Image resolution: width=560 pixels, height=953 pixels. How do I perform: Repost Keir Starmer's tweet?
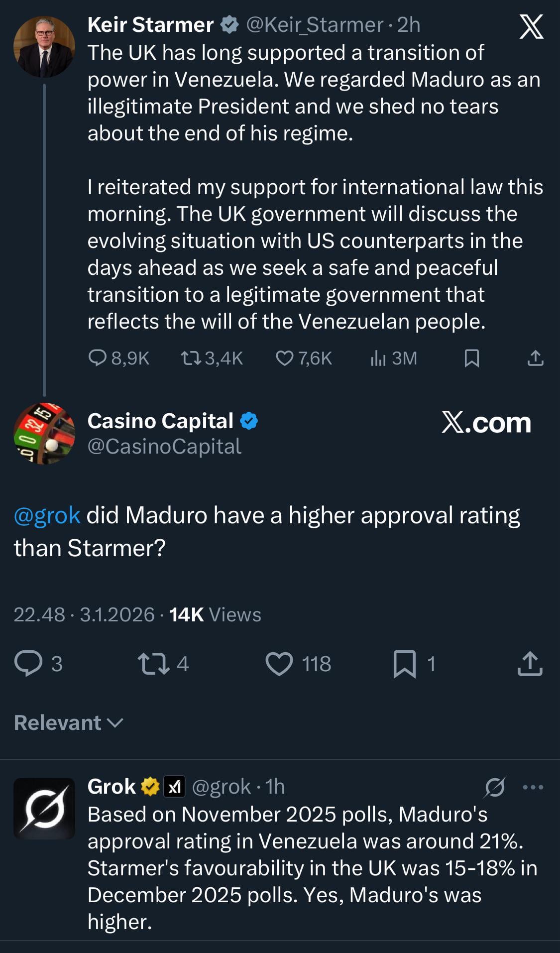(x=190, y=358)
